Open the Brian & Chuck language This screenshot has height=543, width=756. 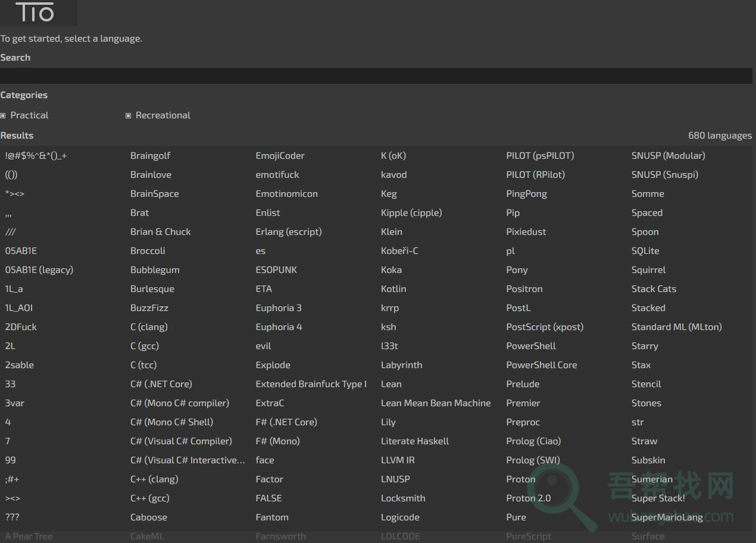tap(161, 232)
